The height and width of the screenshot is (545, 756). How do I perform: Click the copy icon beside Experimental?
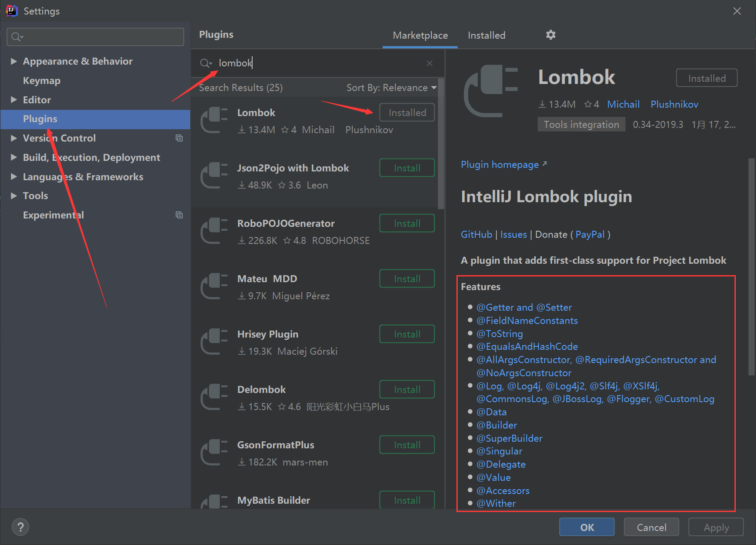point(179,215)
